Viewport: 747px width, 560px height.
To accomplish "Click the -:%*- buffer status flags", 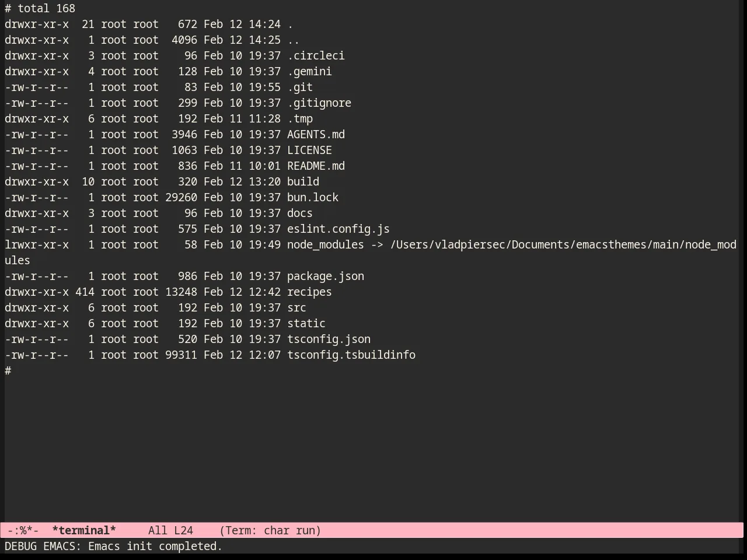I will click(23, 530).
